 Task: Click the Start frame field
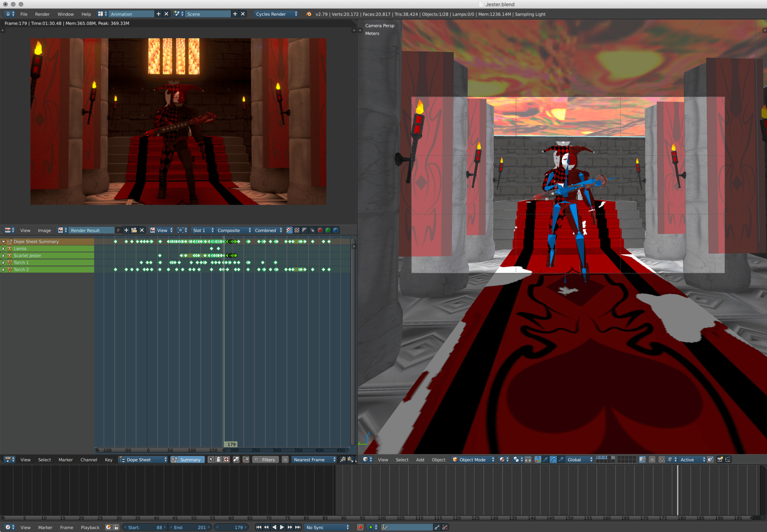point(145,528)
